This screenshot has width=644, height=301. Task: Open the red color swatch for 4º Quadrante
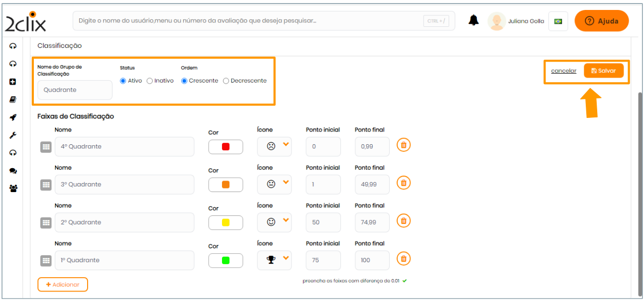point(225,147)
